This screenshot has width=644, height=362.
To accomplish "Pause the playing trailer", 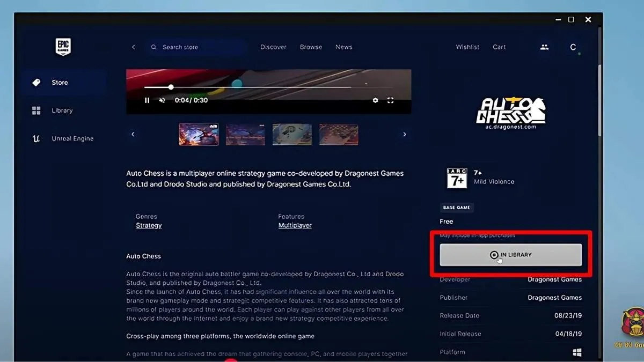I will click(x=147, y=100).
